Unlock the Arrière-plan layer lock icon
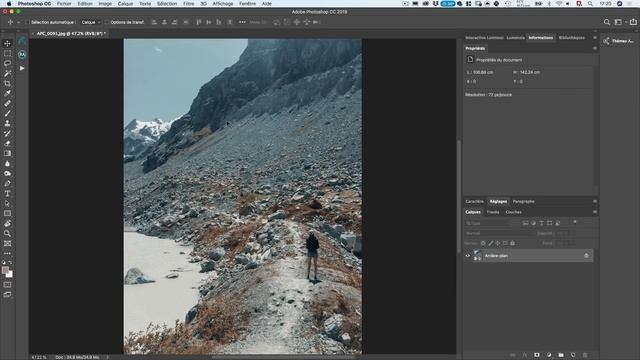The height and width of the screenshot is (360, 640). [586, 256]
